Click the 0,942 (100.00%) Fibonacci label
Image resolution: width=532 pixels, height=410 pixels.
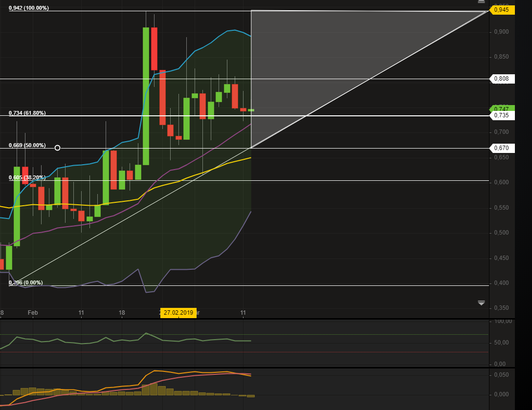click(29, 8)
